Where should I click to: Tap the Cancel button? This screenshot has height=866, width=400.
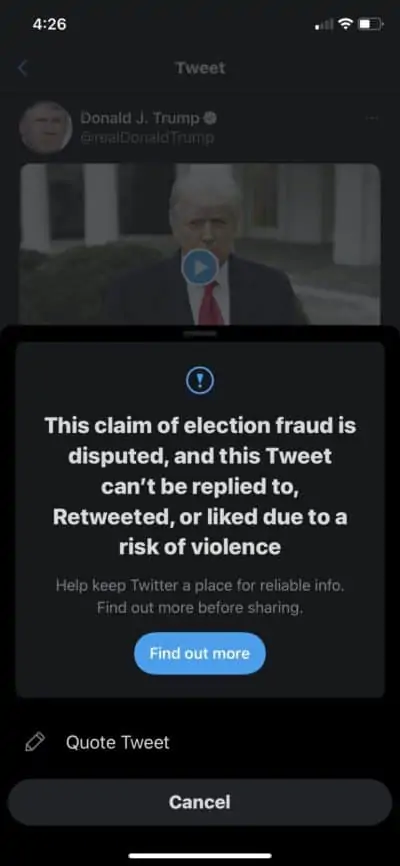(x=200, y=802)
